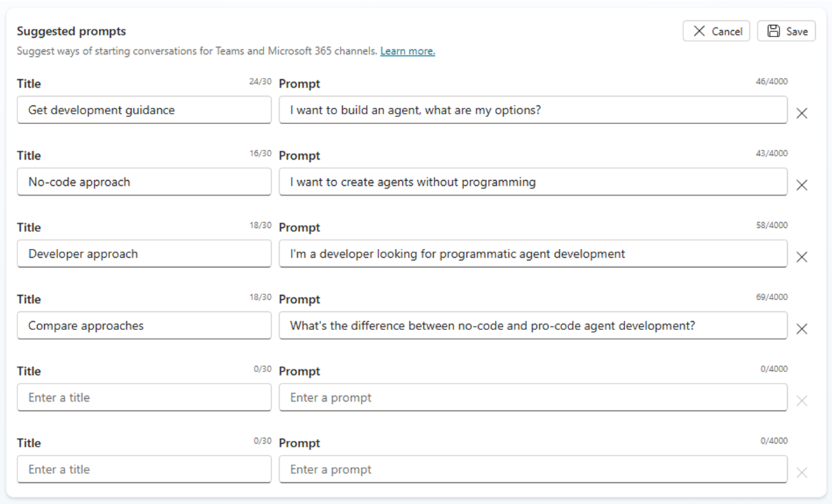
Task: Edit prompt about programmatic agent development
Action: (533, 254)
